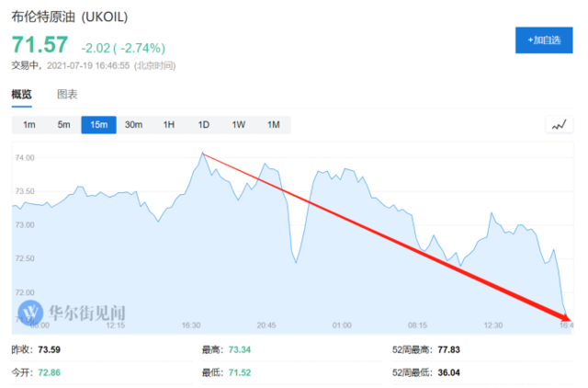Click the 12:15 time axis label
The height and width of the screenshot is (388, 588).
116,325
